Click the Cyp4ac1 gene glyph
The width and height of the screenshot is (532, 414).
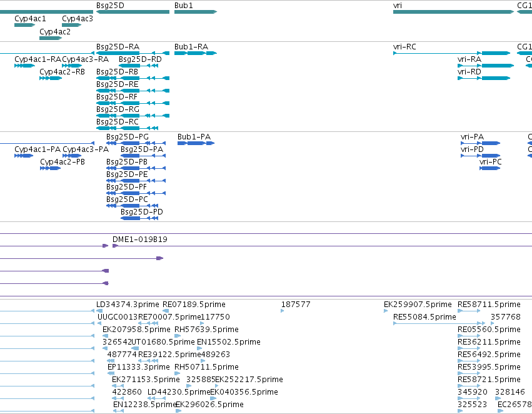pyautogui.click(x=24, y=25)
